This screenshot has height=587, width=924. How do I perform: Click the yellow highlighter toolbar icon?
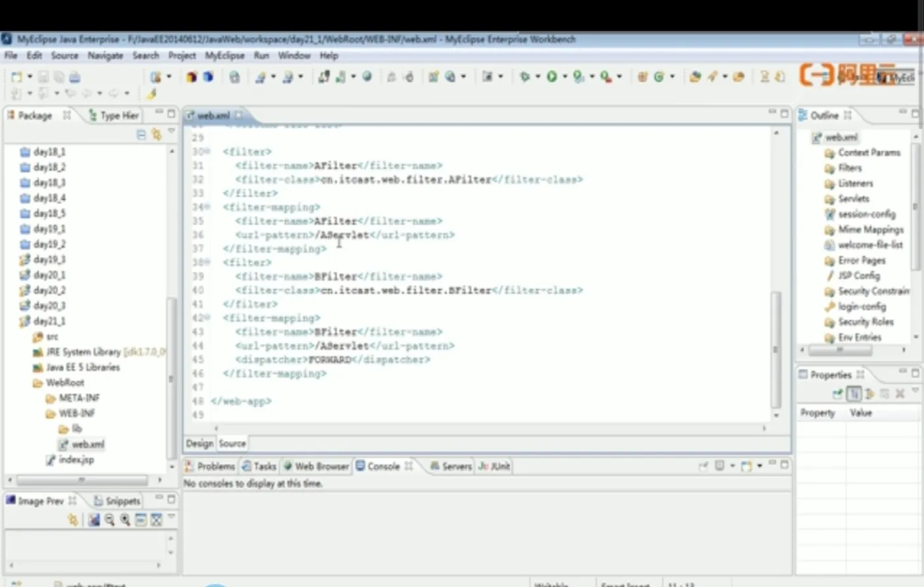(151, 94)
